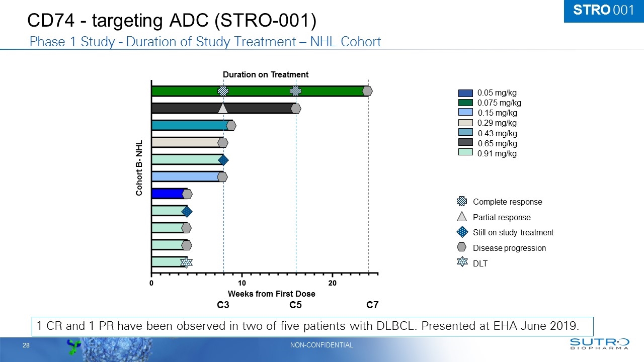Select the DLT star icon in legend
This screenshot has width=644, height=362.
(x=462, y=262)
